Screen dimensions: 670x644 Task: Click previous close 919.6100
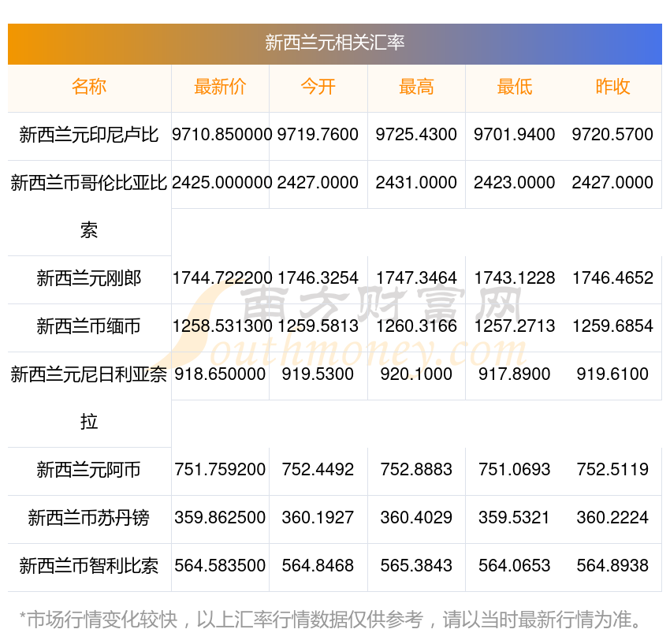click(x=612, y=374)
